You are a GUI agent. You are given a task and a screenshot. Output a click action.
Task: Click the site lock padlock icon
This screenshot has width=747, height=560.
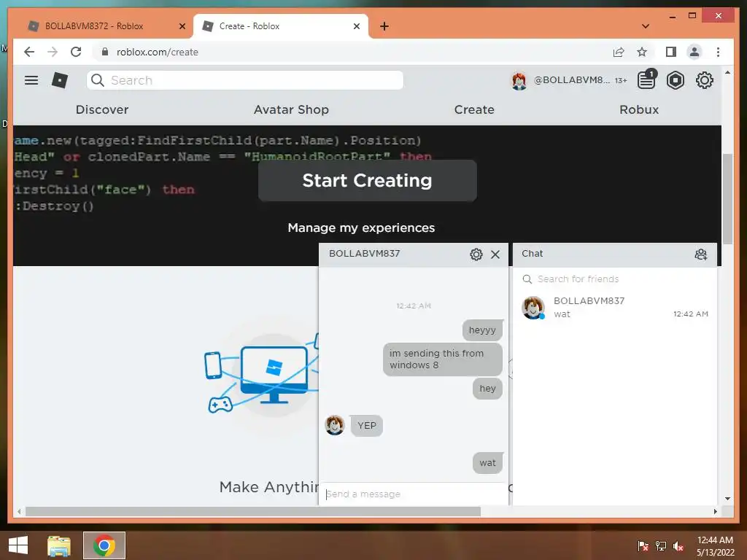coord(105,52)
